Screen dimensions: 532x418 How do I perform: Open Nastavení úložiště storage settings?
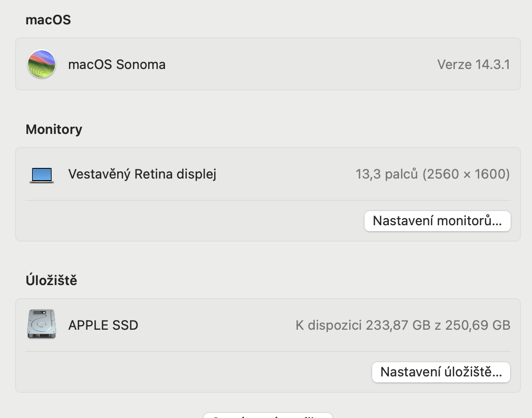(x=441, y=372)
